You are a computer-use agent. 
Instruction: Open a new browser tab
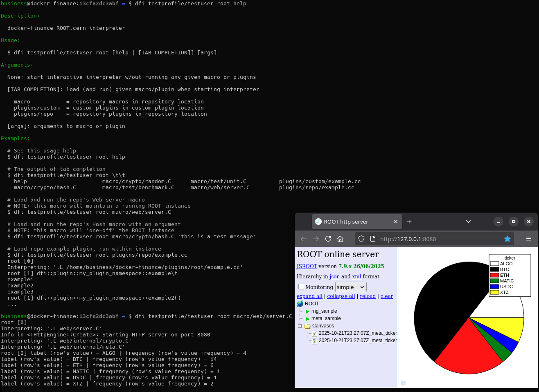(409, 222)
